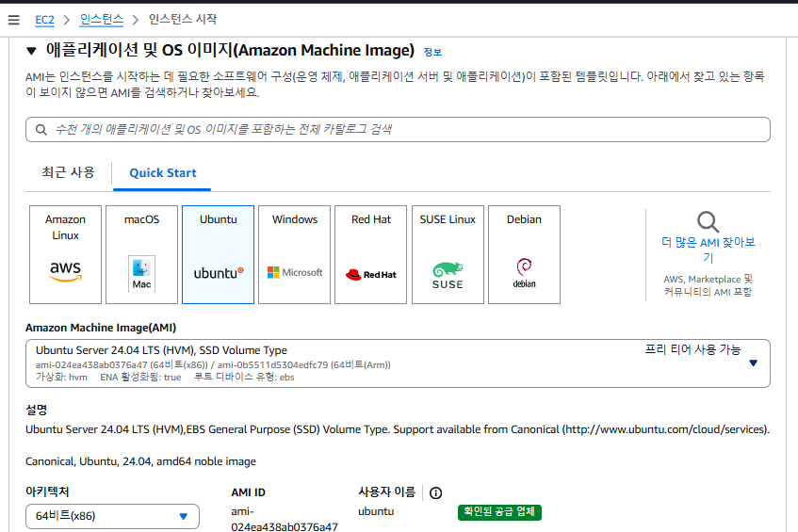The height and width of the screenshot is (532, 798).
Task: Select the macOS AMI tile
Action: 141,254
